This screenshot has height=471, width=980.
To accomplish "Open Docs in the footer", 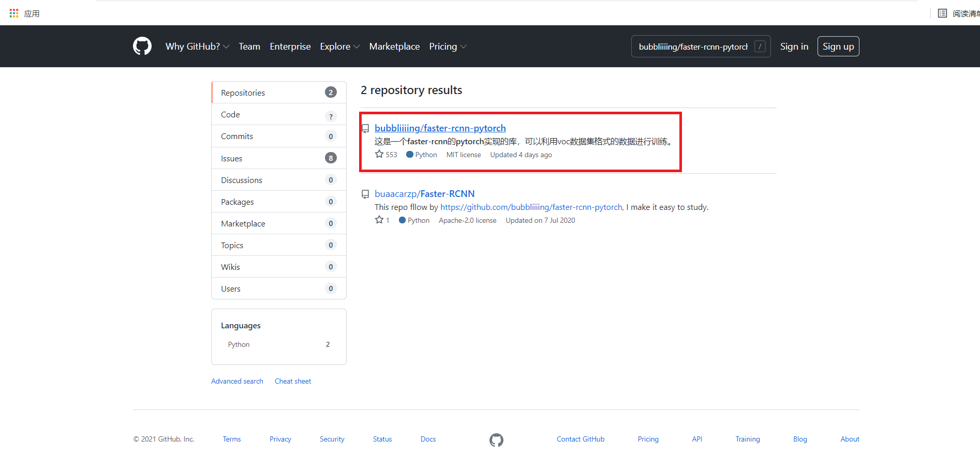I will click(428, 439).
